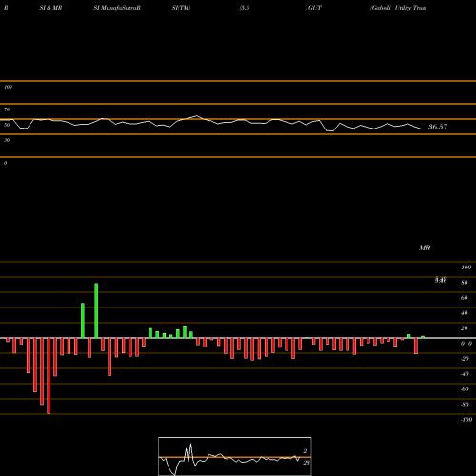Viewport: 476px width, 476px height.
Task: Click the SI & MR header label
Action: (x=50, y=8)
